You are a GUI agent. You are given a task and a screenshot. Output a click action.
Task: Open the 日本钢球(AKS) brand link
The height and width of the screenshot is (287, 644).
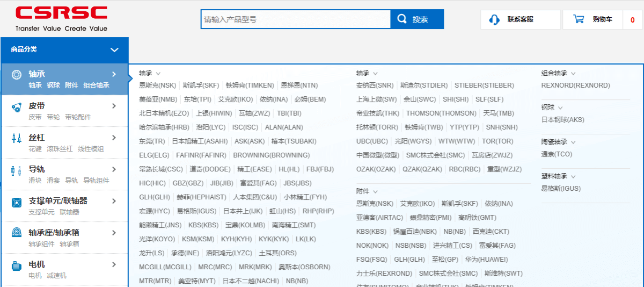pos(563,120)
